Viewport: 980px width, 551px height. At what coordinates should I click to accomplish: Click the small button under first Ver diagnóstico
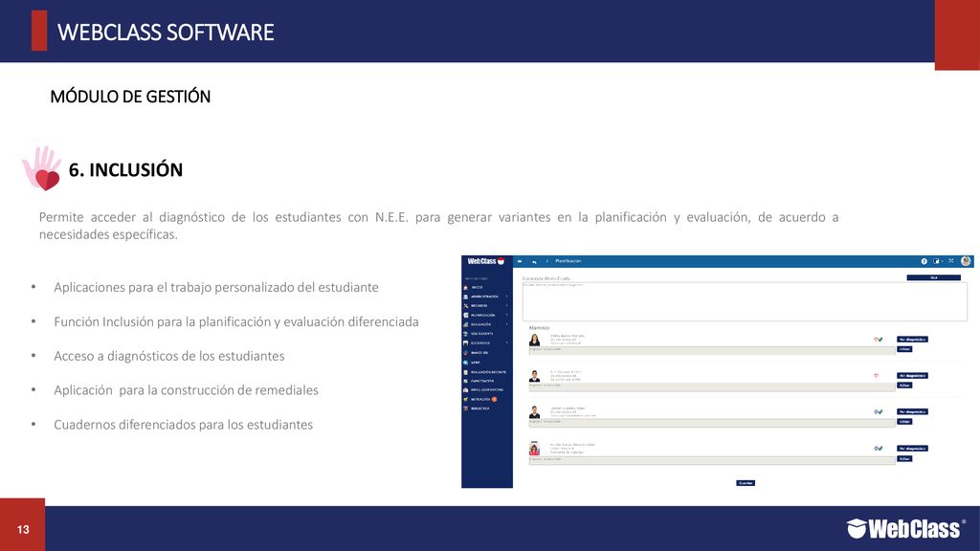[x=904, y=349]
